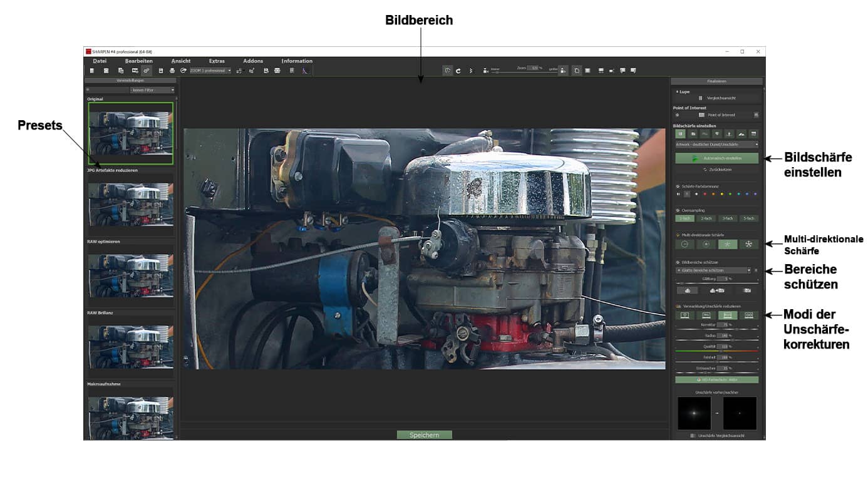
Task: Click the 'Automatisch einstellen' button
Action: (x=716, y=158)
